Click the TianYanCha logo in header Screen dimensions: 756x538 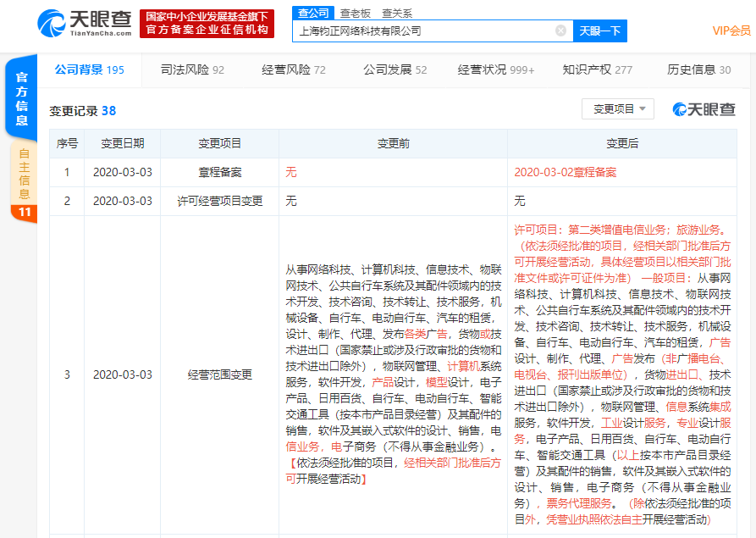(x=85, y=23)
